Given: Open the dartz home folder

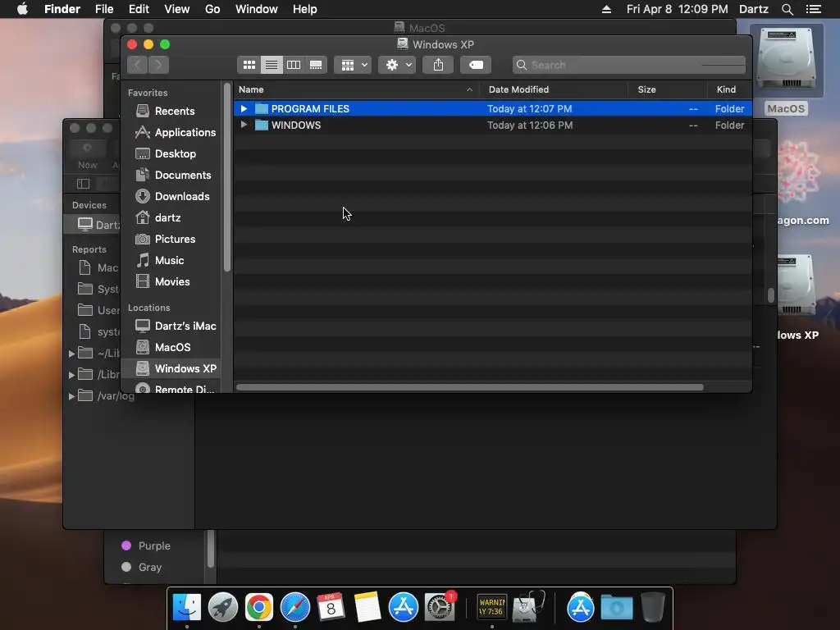Looking at the screenshot, I should (171, 218).
